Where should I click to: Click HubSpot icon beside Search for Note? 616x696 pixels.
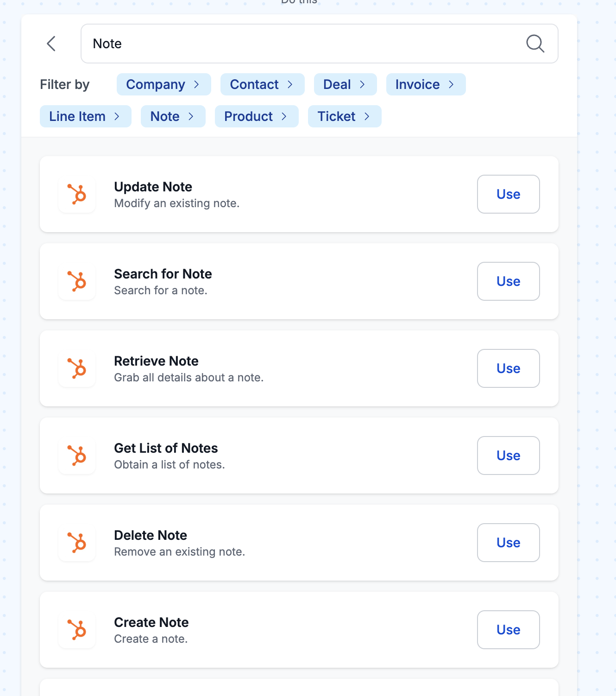[x=77, y=281]
